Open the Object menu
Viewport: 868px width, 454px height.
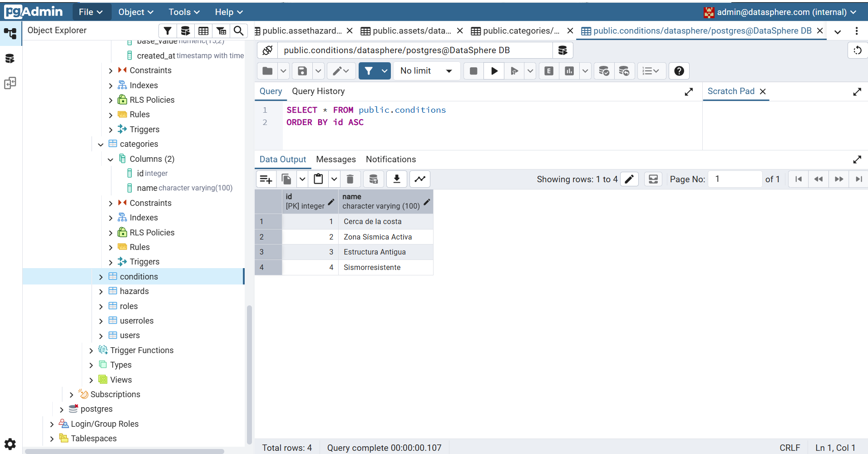[x=136, y=12]
